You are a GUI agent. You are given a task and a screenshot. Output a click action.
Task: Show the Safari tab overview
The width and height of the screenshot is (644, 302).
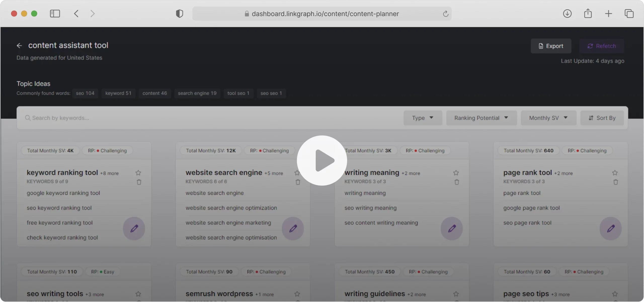[x=629, y=14]
